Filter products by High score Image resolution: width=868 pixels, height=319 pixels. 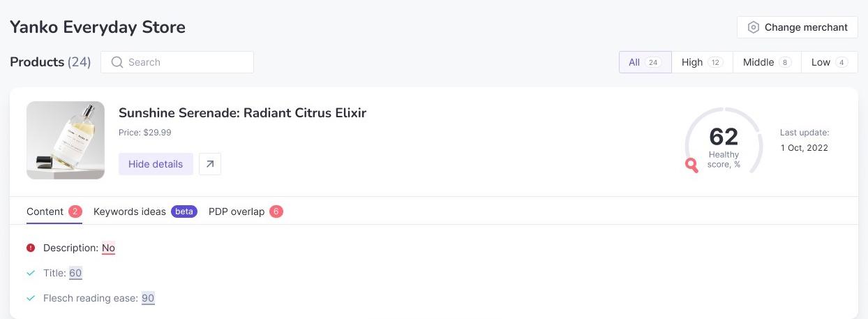click(702, 62)
